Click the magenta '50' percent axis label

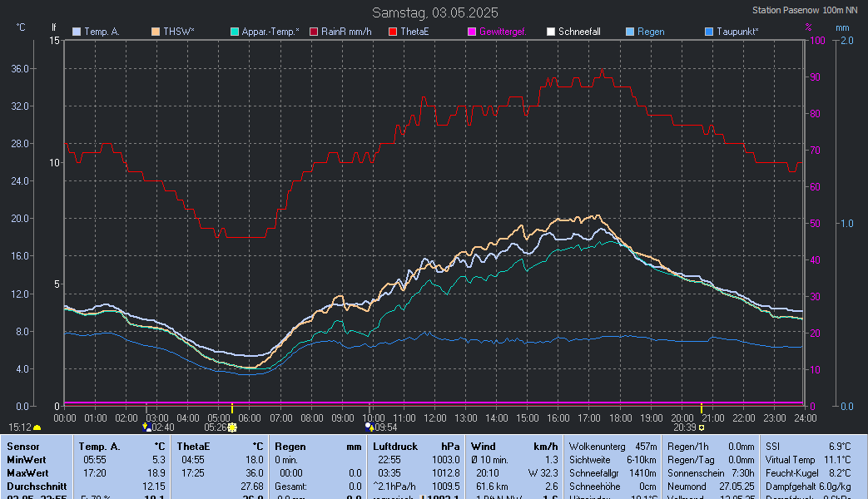816,224
